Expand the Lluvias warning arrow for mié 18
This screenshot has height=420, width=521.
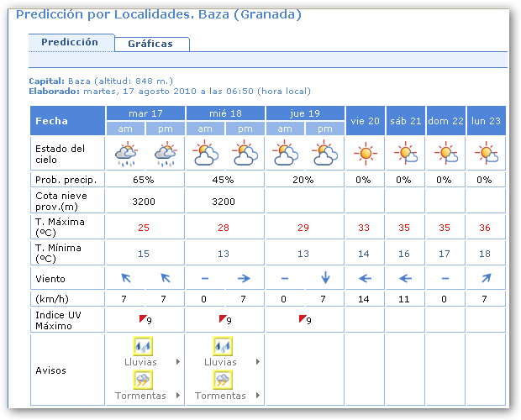[x=256, y=362]
